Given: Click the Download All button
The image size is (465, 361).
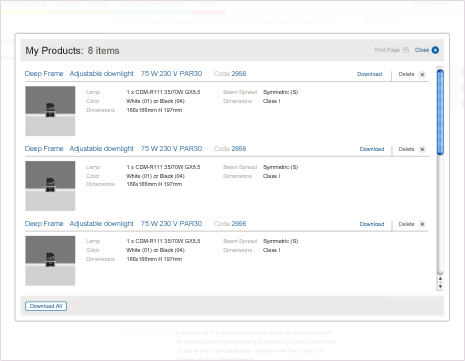Looking at the screenshot, I should tap(46, 306).
